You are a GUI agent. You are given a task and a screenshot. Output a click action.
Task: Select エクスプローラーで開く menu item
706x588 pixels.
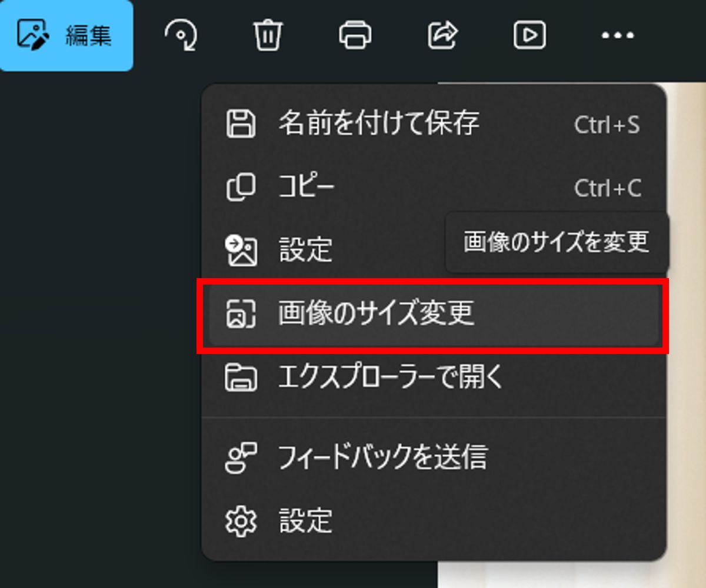tap(434, 377)
